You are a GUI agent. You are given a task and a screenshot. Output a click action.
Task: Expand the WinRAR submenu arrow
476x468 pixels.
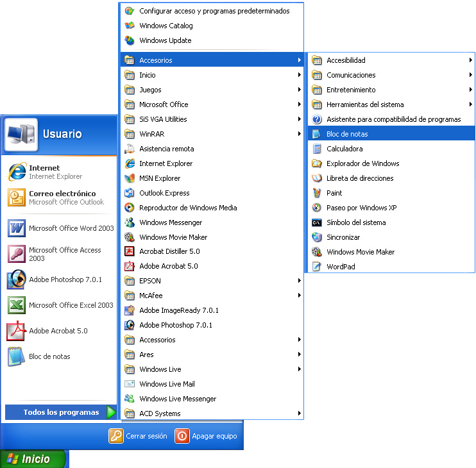point(299,135)
